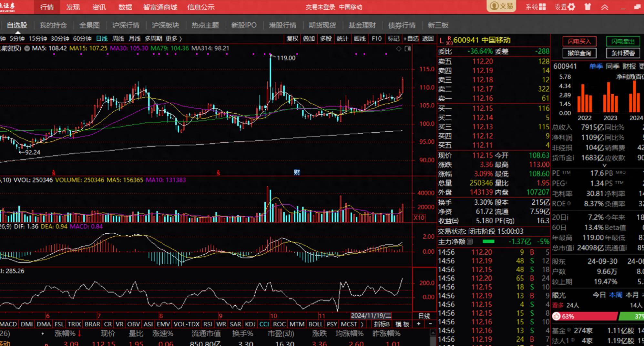This screenshot has width=644, height=346.
Task: Open the 交易 login account button
Action: [x=501, y=6]
